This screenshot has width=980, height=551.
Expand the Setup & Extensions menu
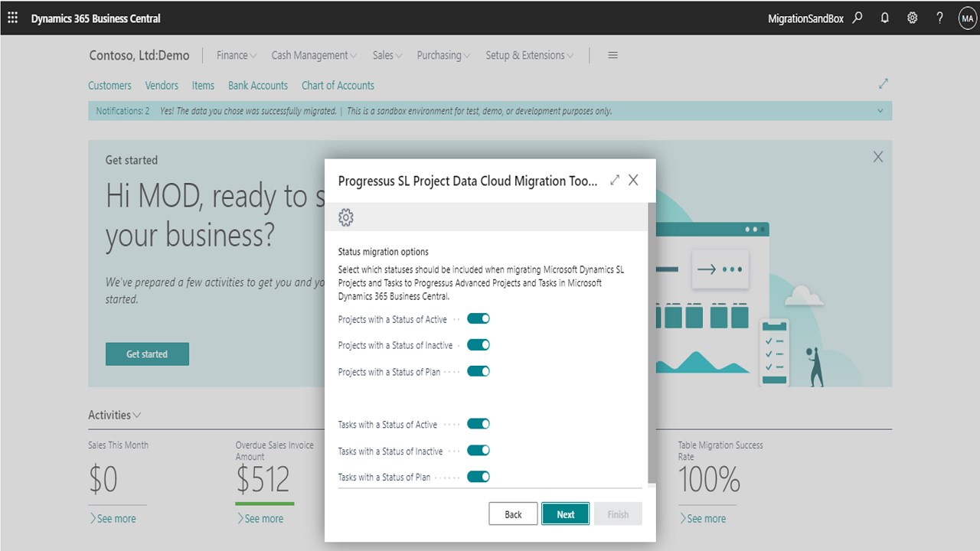(530, 55)
